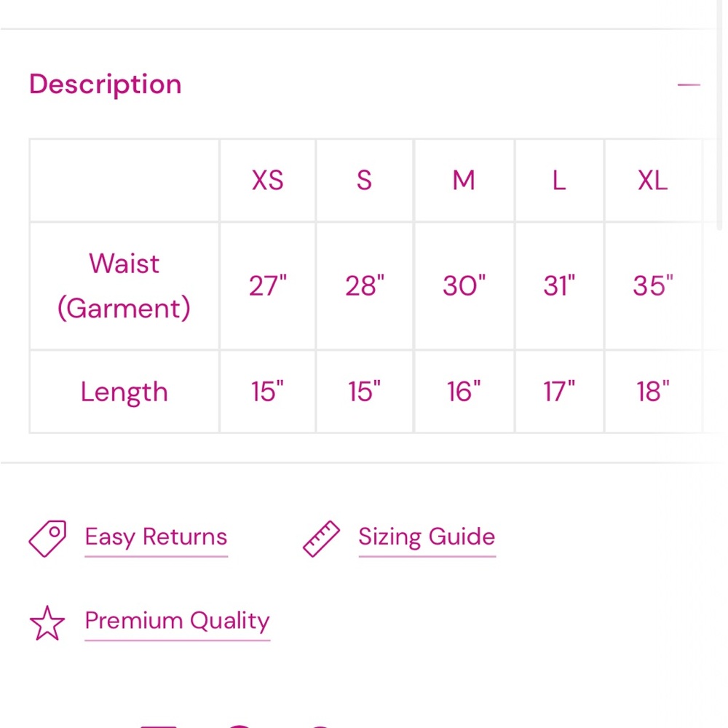Click the 27" waist value for XS
The image size is (728, 728).
(x=267, y=285)
